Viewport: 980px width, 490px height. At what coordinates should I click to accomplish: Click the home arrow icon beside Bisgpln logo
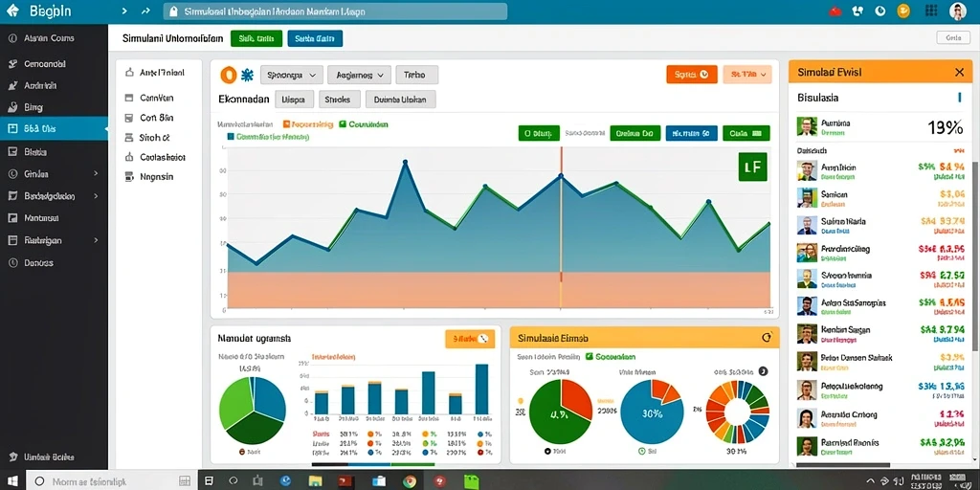point(12,11)
